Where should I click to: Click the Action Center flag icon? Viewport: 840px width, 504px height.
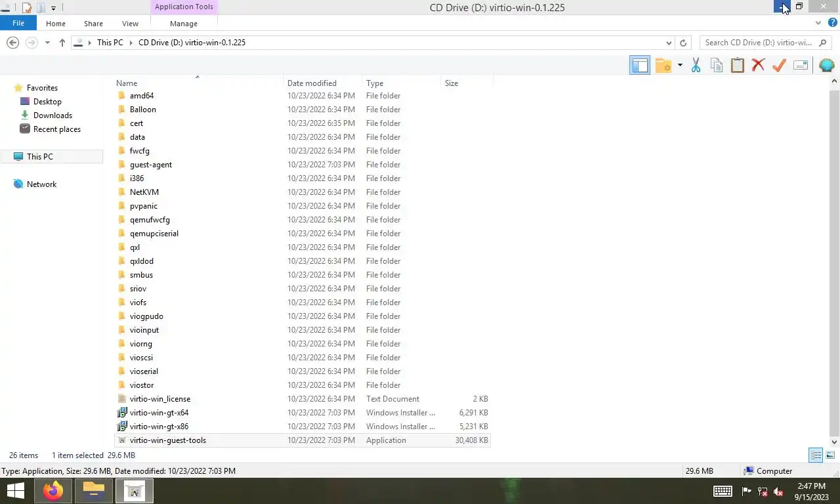(x=747, y=492)
